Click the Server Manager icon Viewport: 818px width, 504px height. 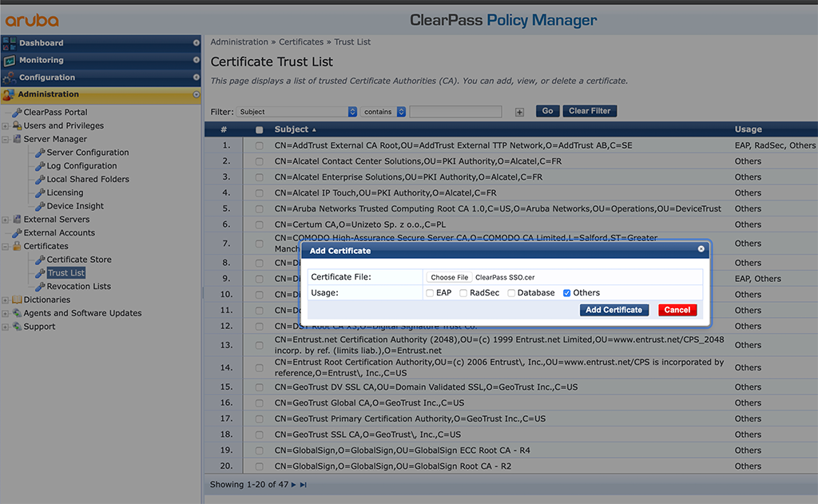(17, 139)
